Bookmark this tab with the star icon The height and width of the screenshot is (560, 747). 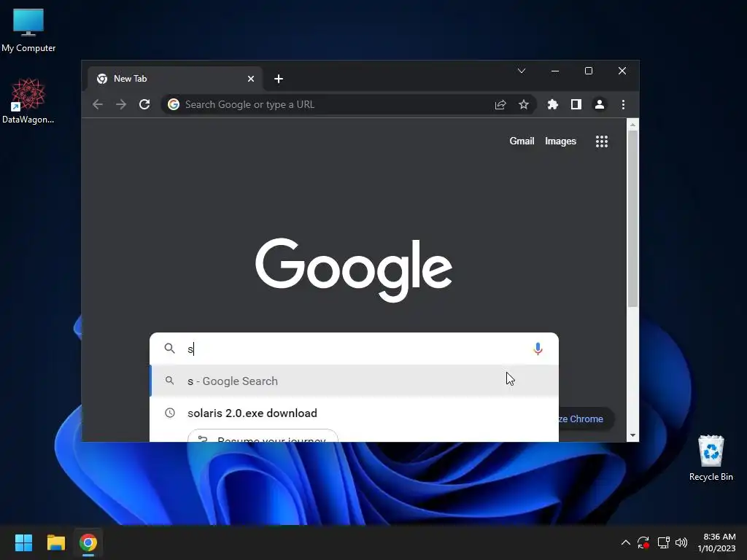[524, 105]
